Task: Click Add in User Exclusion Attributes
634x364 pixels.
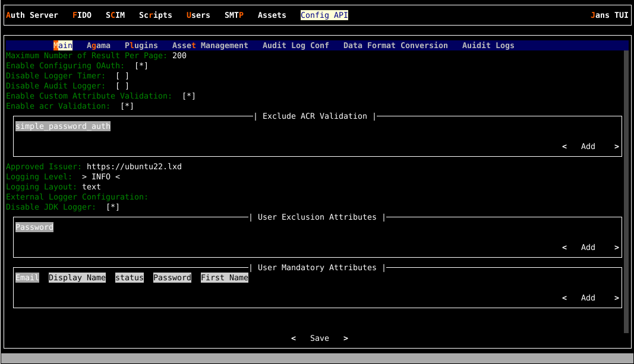Action: pyautogui.click(x=588, y=248)
